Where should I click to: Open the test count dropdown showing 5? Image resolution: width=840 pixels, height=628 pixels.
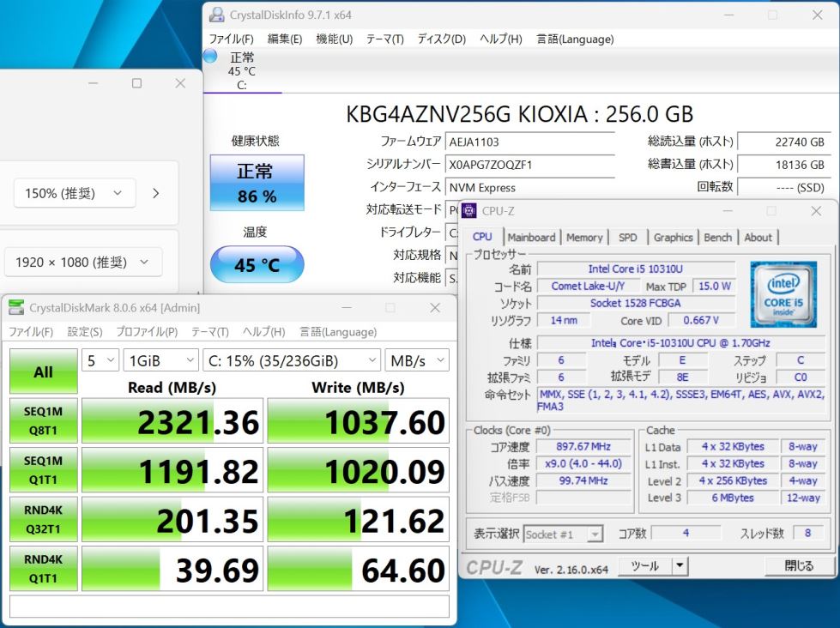pos(100,361)
